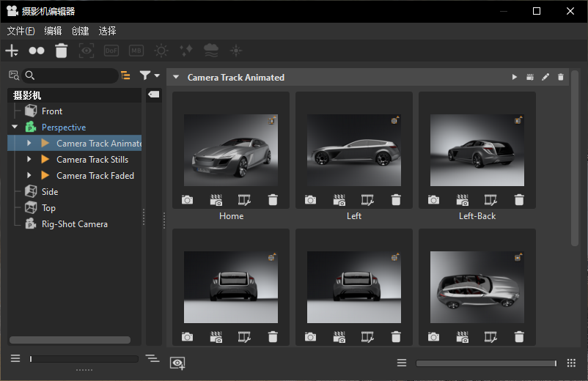The width and height of the screenshot is (588, 381).
Task: Click the flat list icon at bottom left
Action: 15,358
